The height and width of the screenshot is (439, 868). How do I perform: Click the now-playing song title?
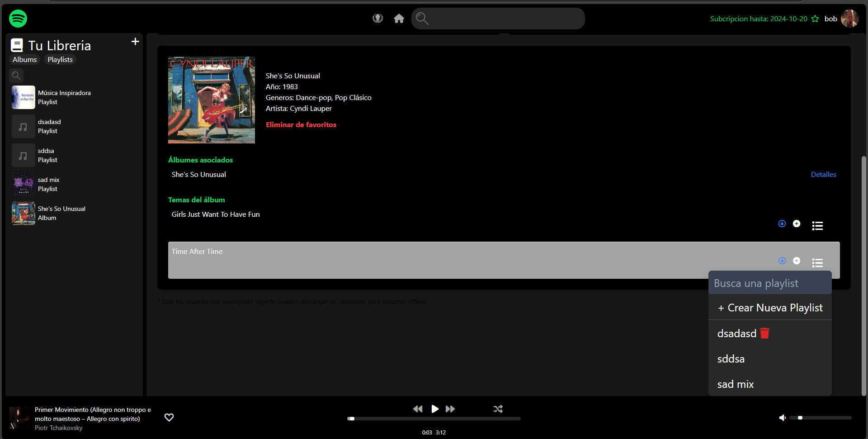(x=93, y=414)
